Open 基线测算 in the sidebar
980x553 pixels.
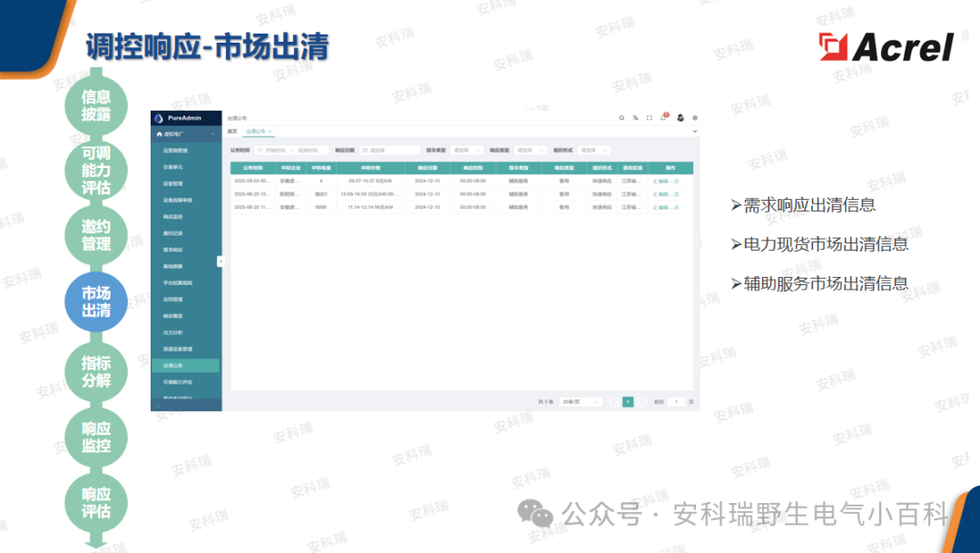click(173, 266)
